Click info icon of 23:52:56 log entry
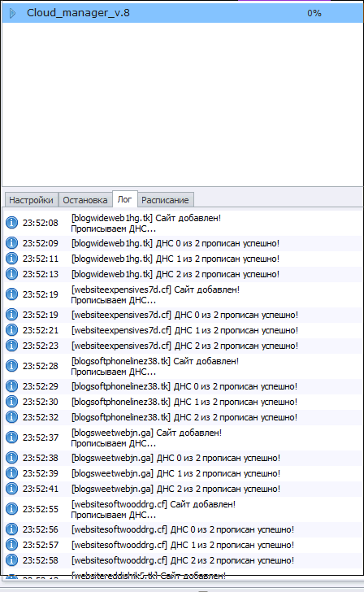Viewport: 364px width, 592px height. coord(11,529)
